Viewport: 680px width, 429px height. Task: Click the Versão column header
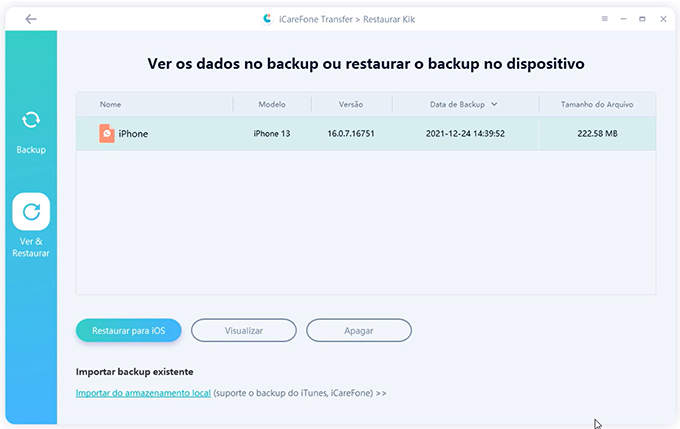tap(351, 105)
